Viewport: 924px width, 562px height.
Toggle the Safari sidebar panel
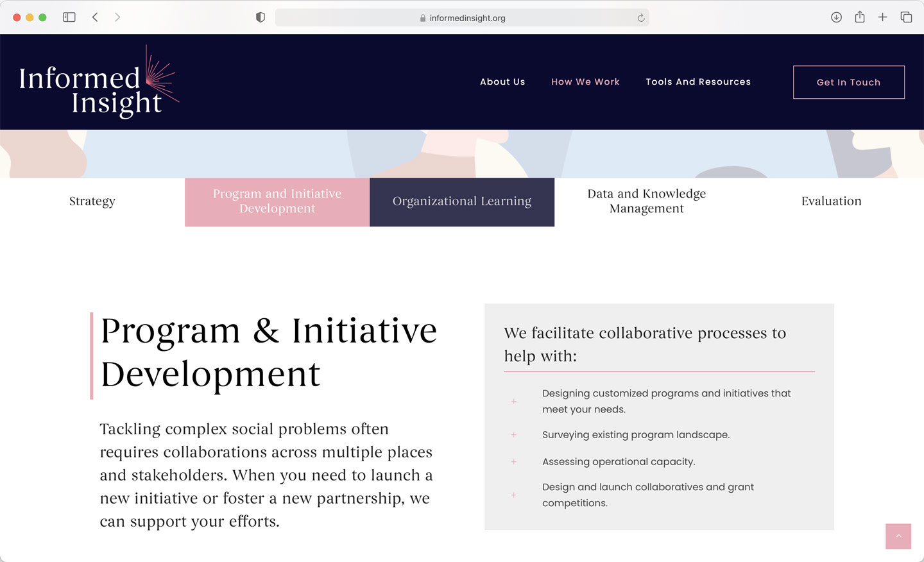click(69, 17)
